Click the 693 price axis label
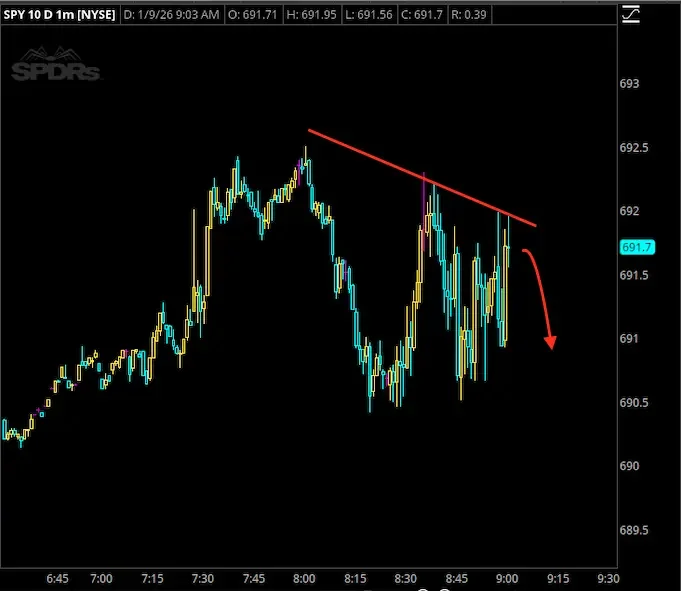Screen dimensions: 681x591 tap(629, 83)
